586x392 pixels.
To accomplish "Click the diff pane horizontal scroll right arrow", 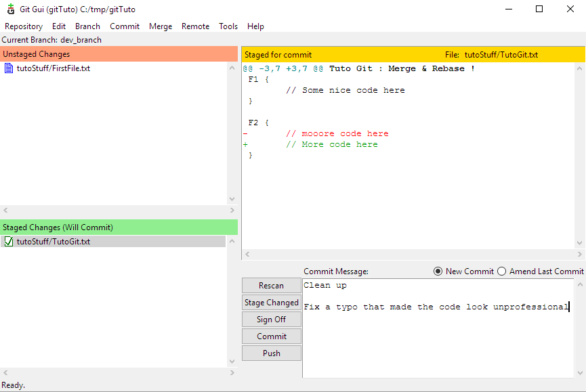I will click(x=580, y=255).
